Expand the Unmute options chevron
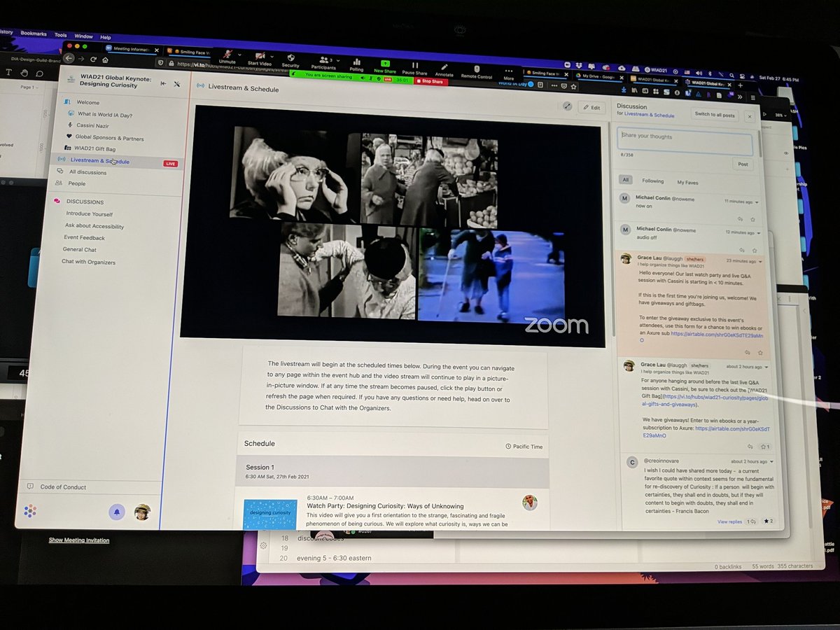Viewport: 840px width, 630px height. click(x=239, y=54)
